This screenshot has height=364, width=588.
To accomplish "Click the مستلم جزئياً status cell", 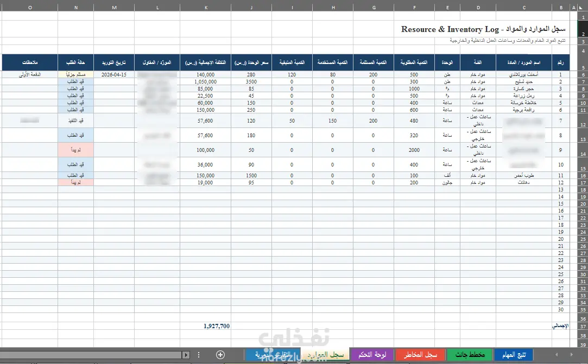I will point(76,75).
